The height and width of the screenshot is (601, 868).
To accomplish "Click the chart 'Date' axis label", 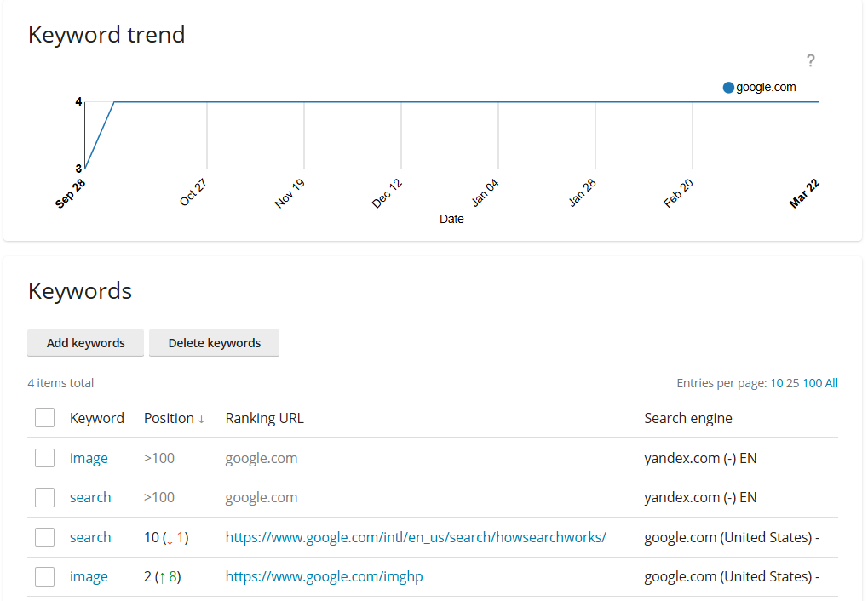I will pos(451,219).
